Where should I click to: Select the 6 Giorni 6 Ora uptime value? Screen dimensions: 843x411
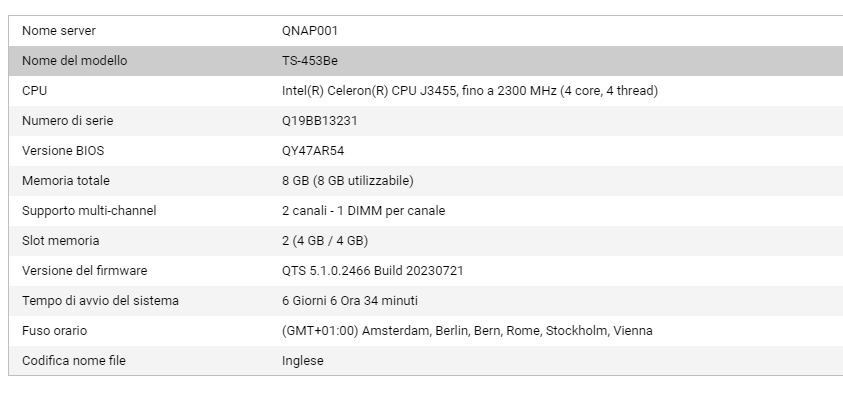tap(349, 301)
